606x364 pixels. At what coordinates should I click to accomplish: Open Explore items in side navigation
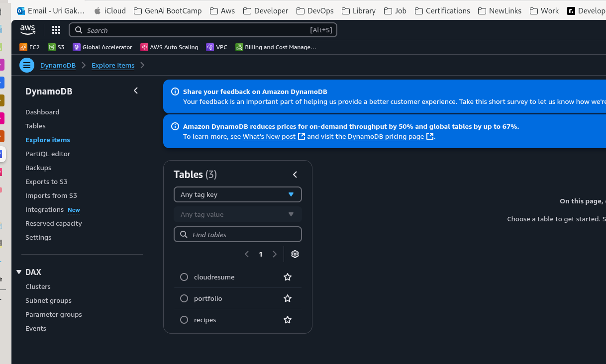point(48,140)
